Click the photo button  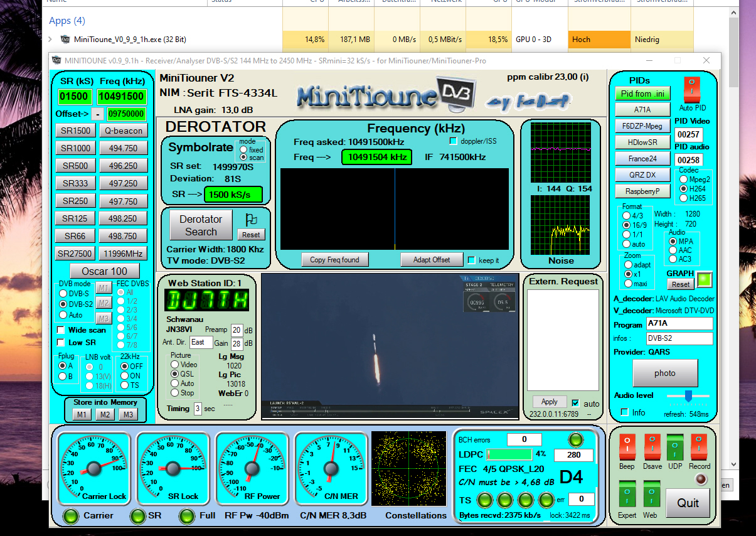[665, 373]
